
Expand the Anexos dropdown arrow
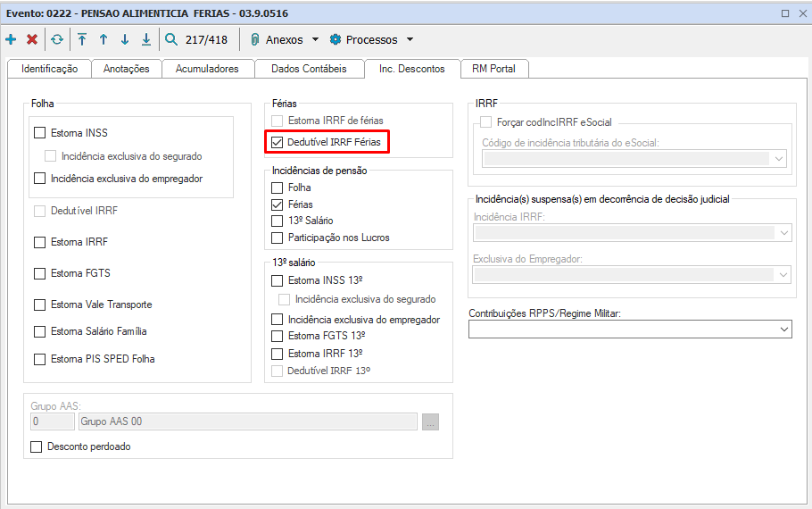pyautogui.click(x=315, y=39)
